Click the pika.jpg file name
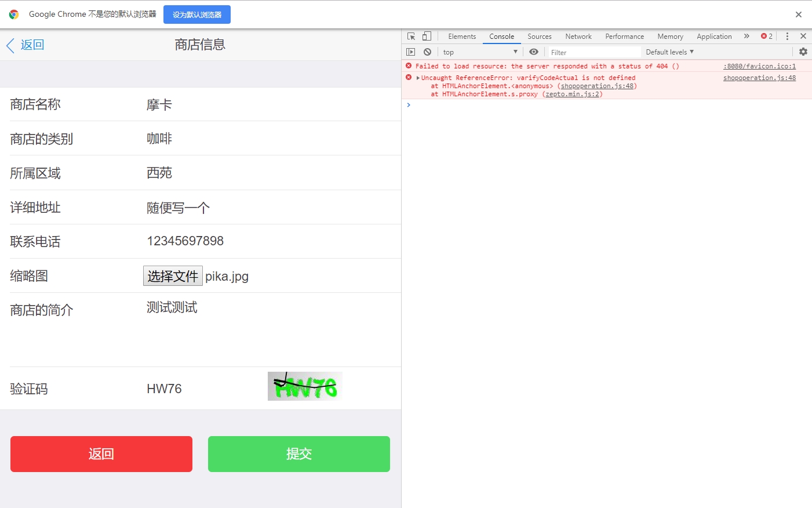812x508 pixels. click(x=227, y=277)
